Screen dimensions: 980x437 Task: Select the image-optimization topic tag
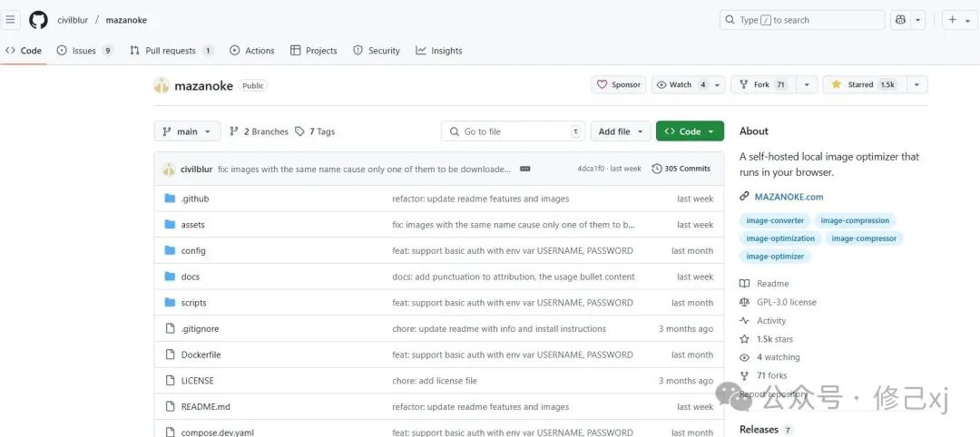[780, 238]
